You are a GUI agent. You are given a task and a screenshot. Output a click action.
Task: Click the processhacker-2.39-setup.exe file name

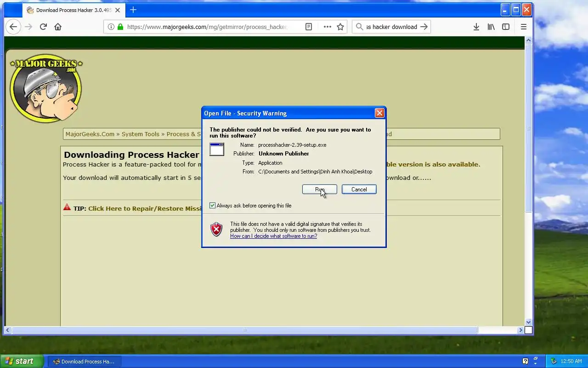point(292,145)
